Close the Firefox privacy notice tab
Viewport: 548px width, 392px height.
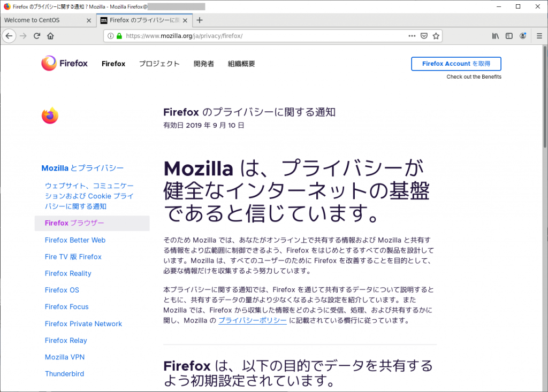point(185,21)
